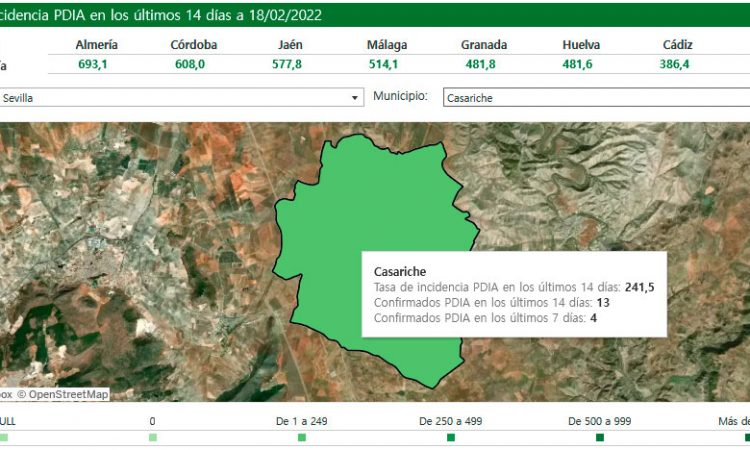This screenshot has height=450, width=750.
Task: Select the 'De 1 a 249' legend square
Action: pyautogui.click(x=302, y=437)
